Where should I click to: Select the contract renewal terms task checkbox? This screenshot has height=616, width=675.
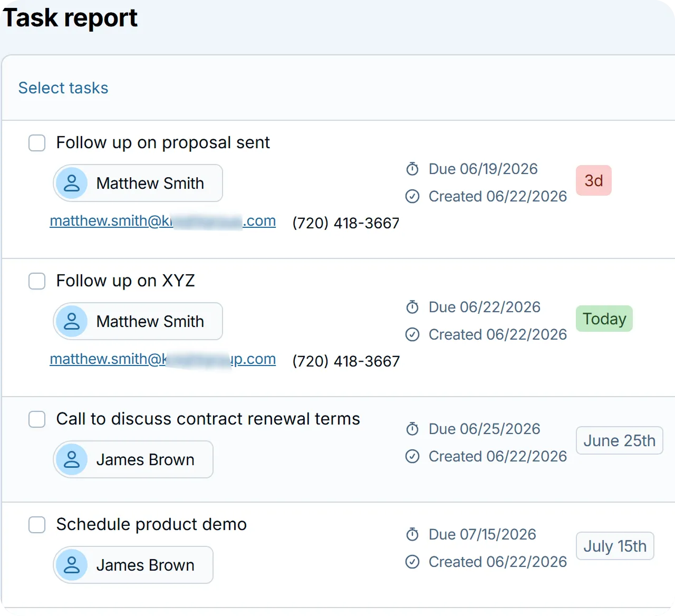pyautogui.click(x=37, y=419)
